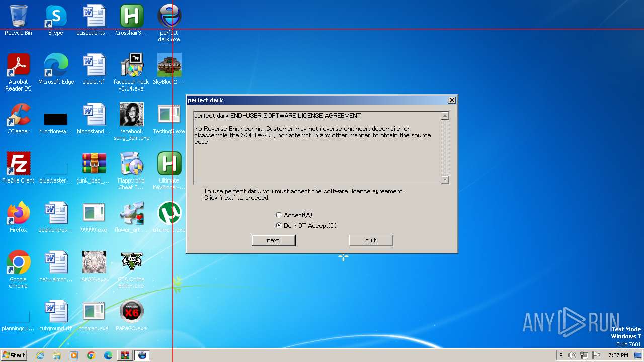644x362 pixels.
Task: Show hidden system tray icons
Action: coord(561,355)
